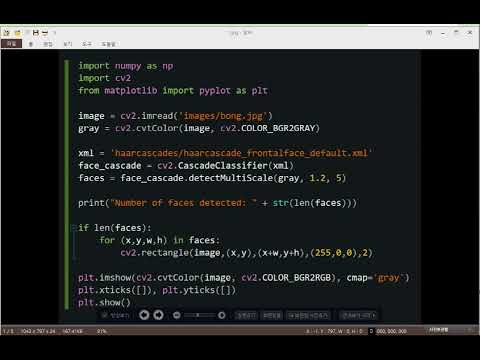Maximize the image viewer window
The image size is (480, 360).
[456, 33]
